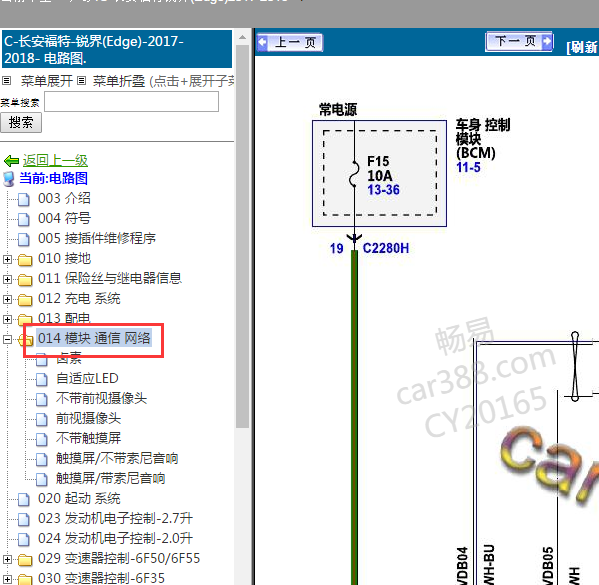The height and width of the screenshot is (585, 599).
Task: Click the 11-5 BCM reference link
Action: (468, 167)
